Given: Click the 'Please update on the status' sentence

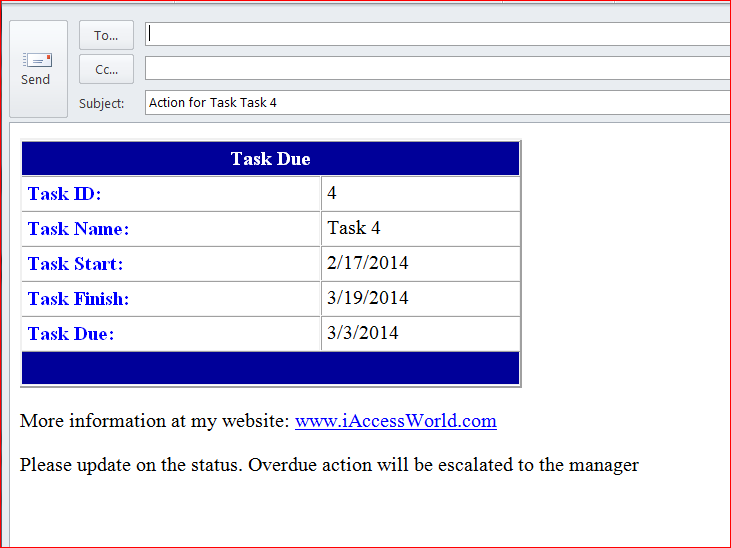Looking at the screenshot, I should pyautogui.click(x=329, y=465).
